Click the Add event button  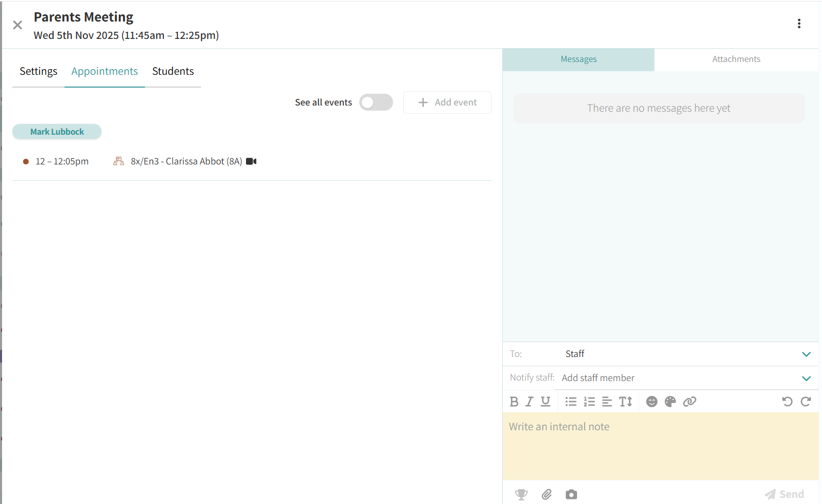[x=447, y=102]
